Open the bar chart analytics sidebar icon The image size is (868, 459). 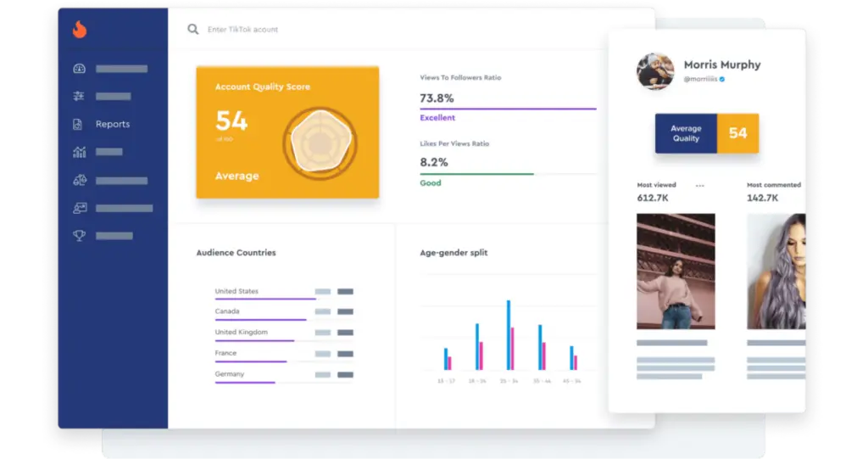(x=80, y=153)
